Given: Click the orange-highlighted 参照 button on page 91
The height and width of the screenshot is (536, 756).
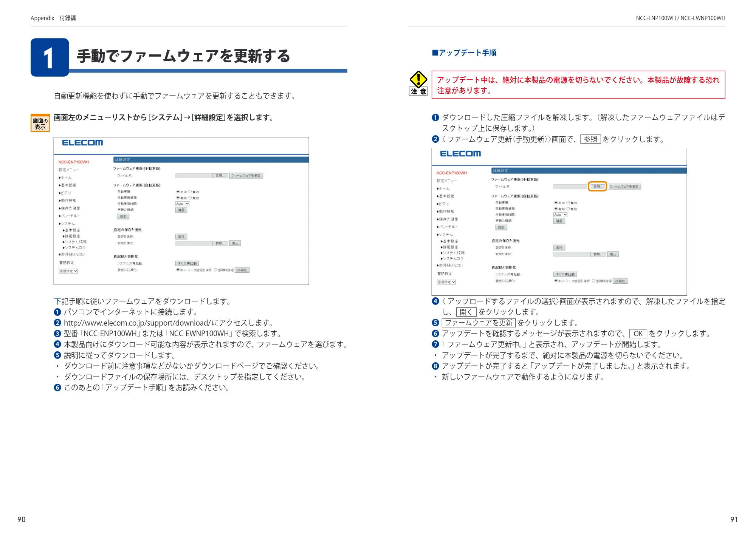Looking at the screenshot, I should tap(597, 187).
